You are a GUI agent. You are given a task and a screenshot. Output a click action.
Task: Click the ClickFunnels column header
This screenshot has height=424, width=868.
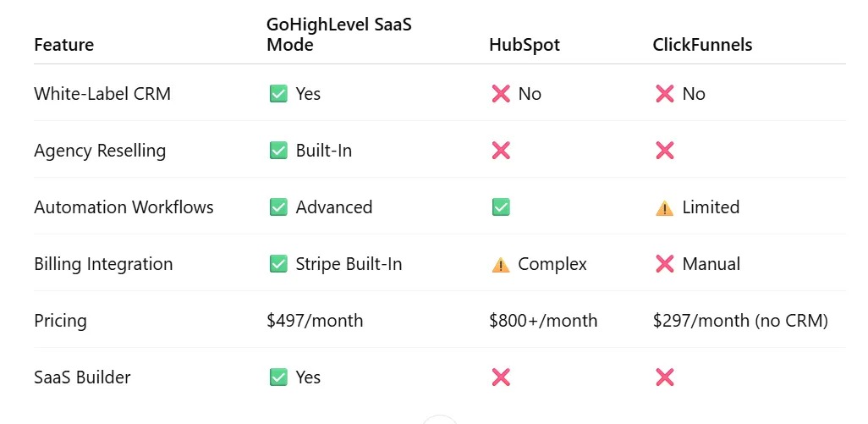[702, 45]
